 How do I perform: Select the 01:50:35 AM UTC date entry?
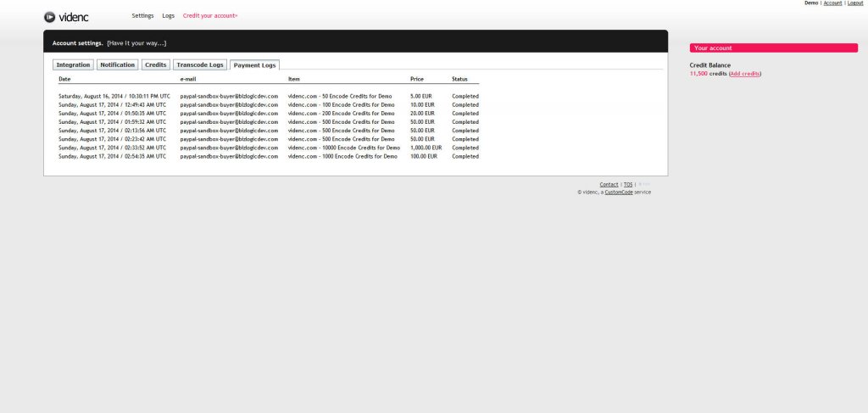pos(113,114)
